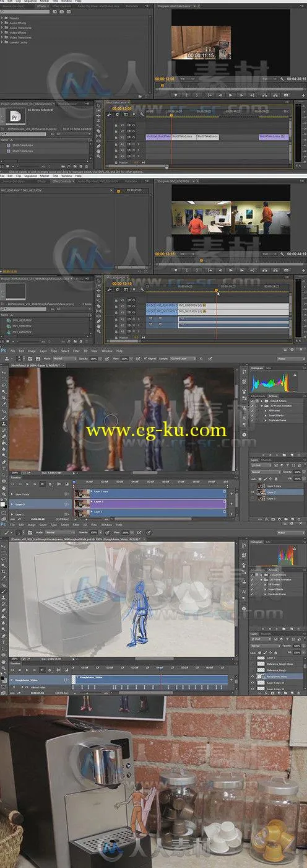Click the playhead marker in the second Premiere timeline
307x868 pixels.
(217, 290)
